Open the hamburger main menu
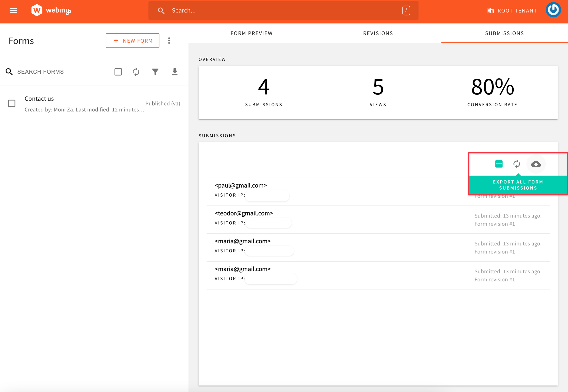 13,11
